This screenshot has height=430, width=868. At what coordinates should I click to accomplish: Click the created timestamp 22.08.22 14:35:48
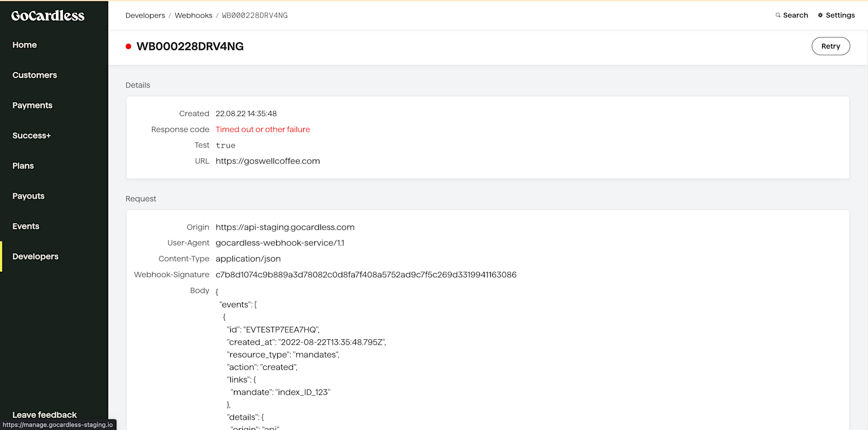point(246,114)
